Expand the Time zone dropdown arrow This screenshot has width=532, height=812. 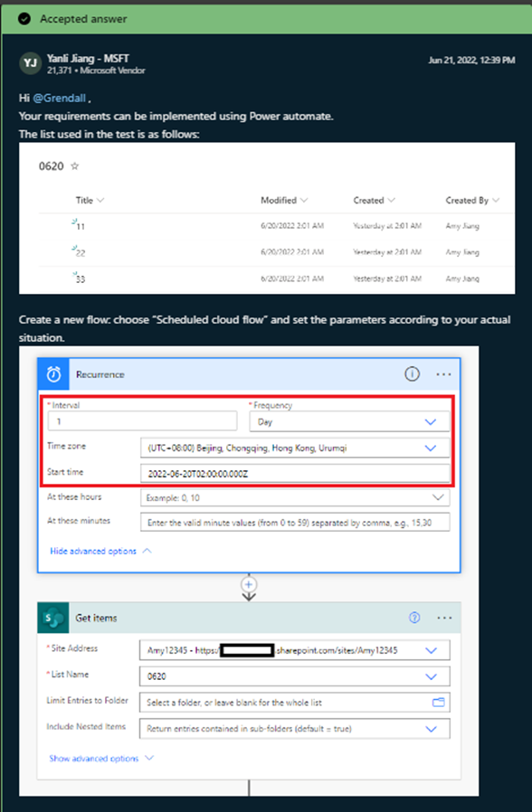click(x=431, y=448)
